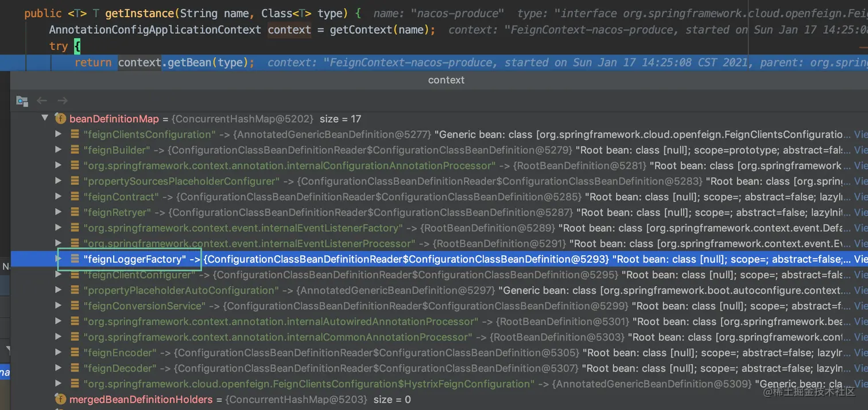Open the View link on the feignClientsConfiguration row
The image size is (868, 410).
861,134
